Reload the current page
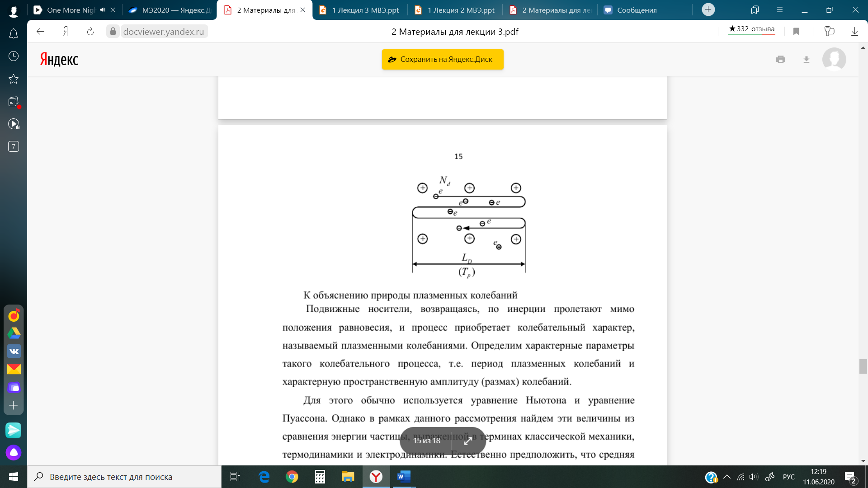 click(x=90, y=31)
